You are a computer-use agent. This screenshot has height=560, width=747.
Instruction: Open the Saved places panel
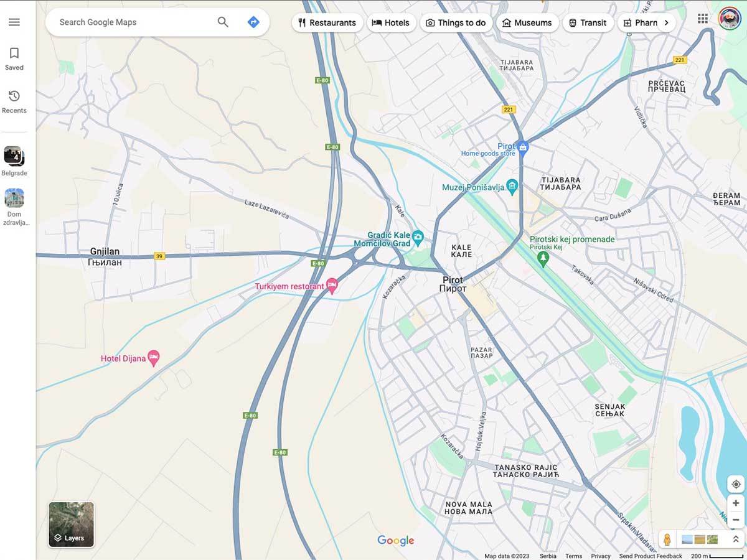(14, 58)
